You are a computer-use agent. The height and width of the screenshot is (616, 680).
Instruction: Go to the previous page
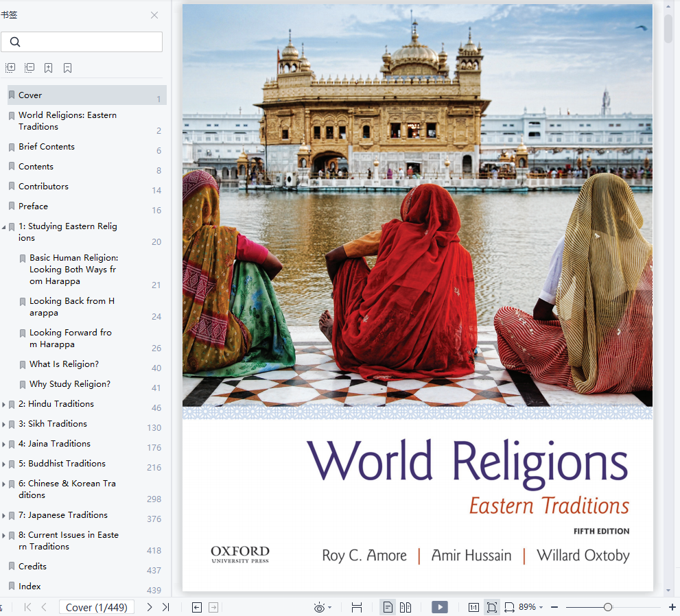click(44, 607)
